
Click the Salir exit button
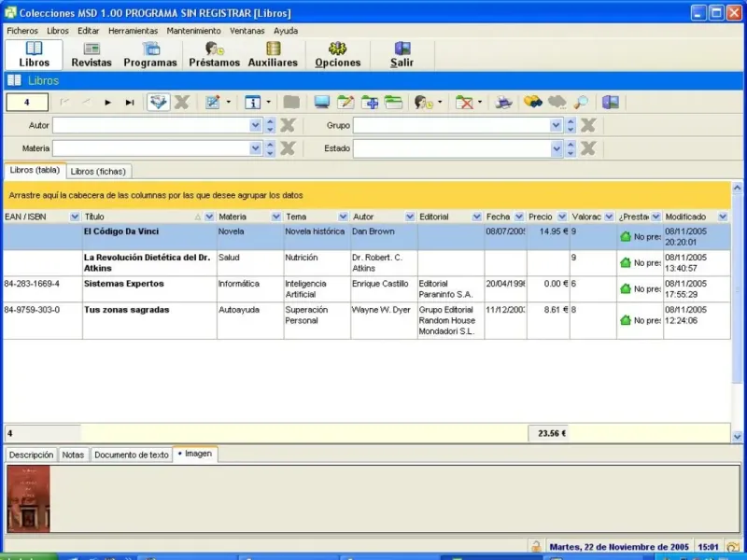pyautogui.click(x=402, y=54)
